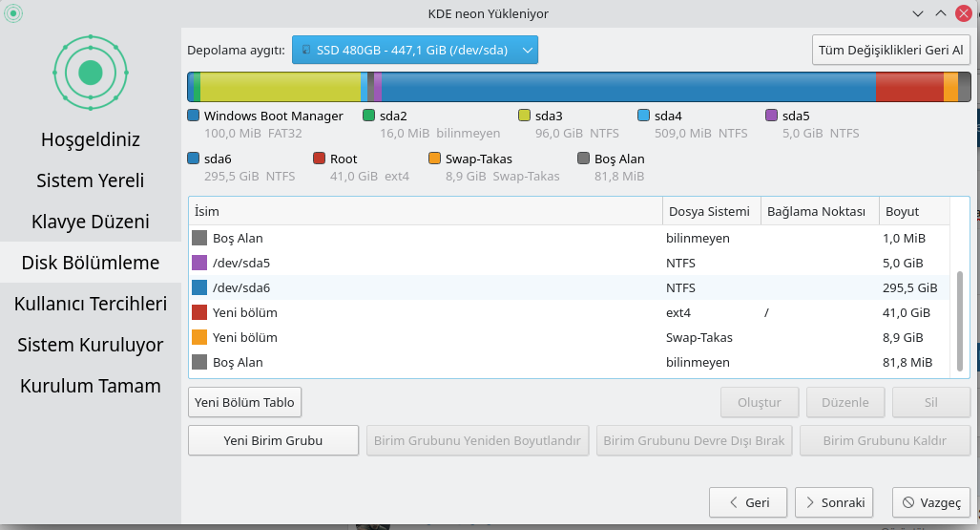The height and width of the screenshot is (530, 980).
Task: Click the red Root segment in partition bar
Action: coord(909,87)
